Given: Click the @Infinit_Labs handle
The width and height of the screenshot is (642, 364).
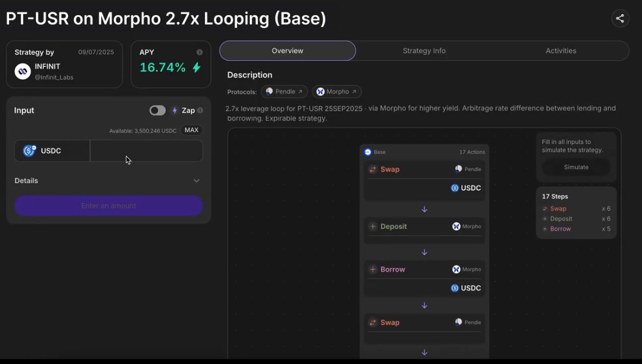Looking at the screenshot, I should (x=54, y=77).
